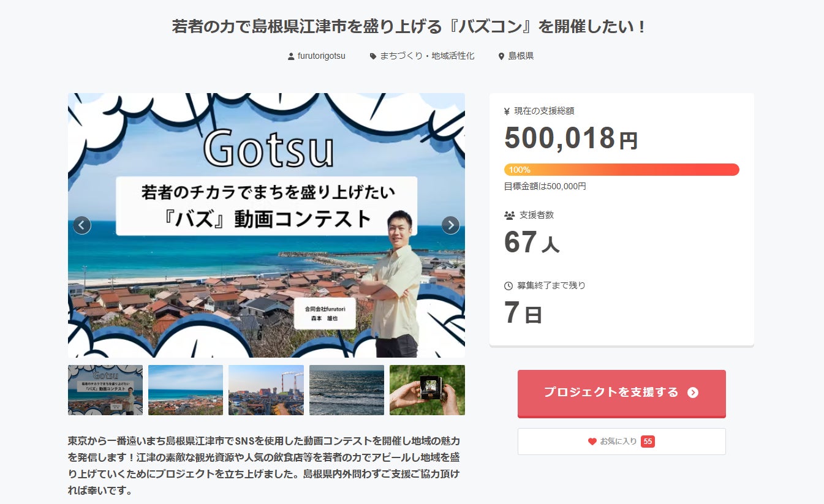The height and width of the screenshot is (504, 824).
Task: Click the next image arrow on carousel
Action: click(x=450, y=225)
